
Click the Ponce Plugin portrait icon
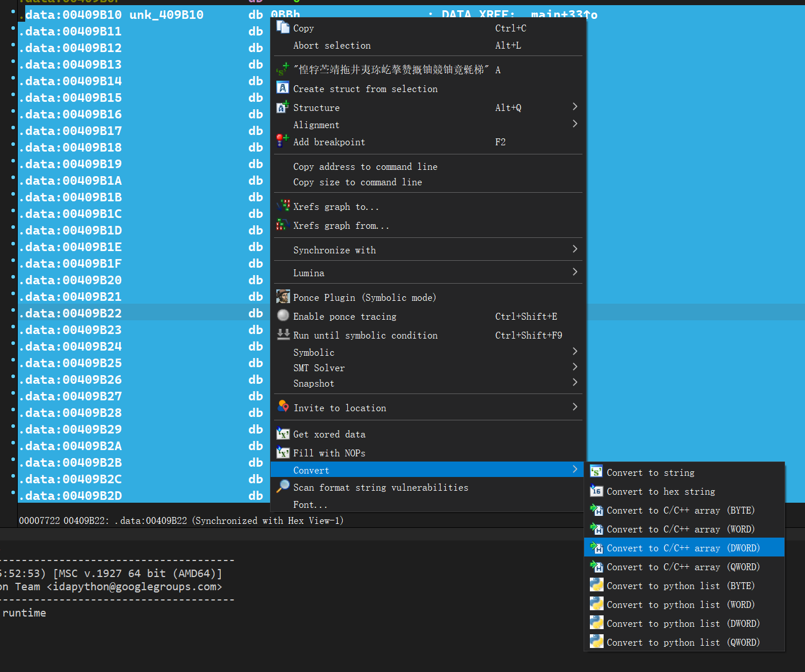283,297
